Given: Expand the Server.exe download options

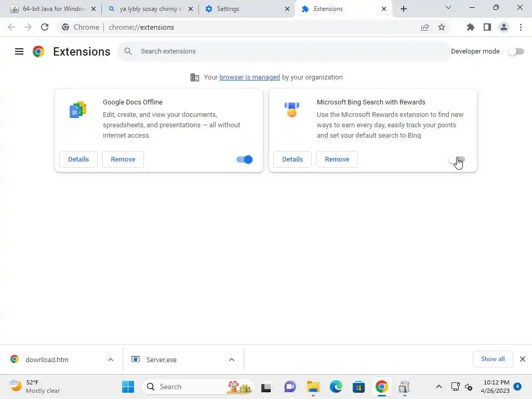Looking at the screenshot, I should click(x=232, y=360).
